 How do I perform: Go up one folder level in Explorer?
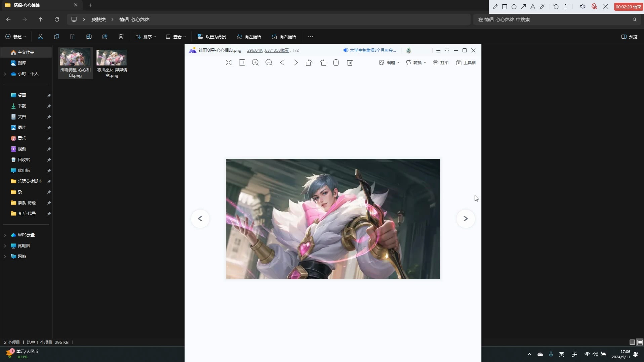41,19
